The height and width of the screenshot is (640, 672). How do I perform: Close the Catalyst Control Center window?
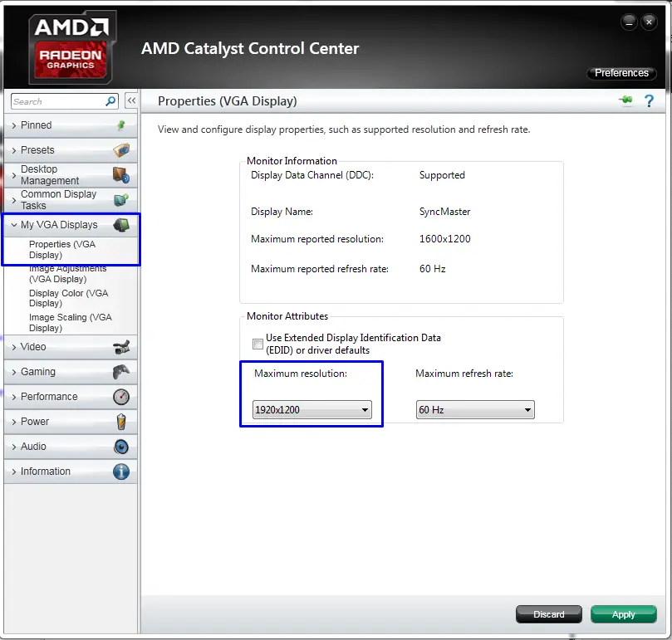click(649, 22)
